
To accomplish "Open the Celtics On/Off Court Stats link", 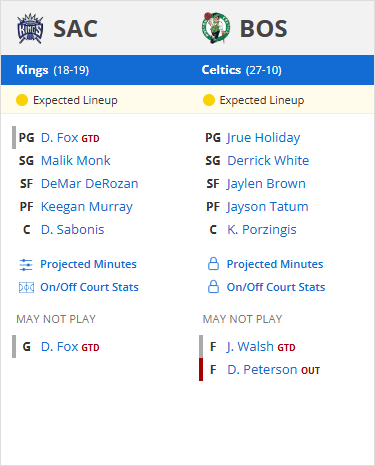I will 276,287.
